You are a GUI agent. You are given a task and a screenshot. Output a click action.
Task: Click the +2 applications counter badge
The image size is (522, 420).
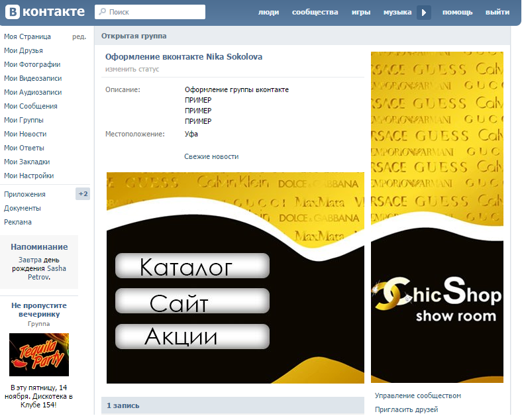tap(83, 194)
